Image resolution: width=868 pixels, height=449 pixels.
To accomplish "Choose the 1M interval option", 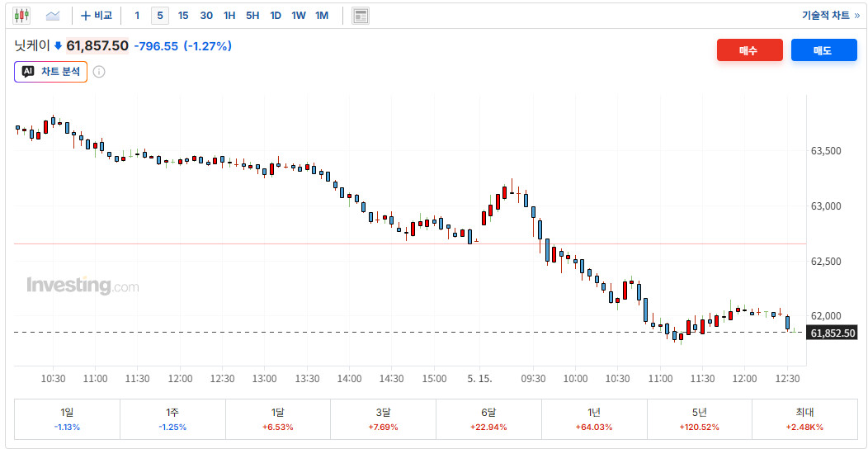I will tap(322, 16).
